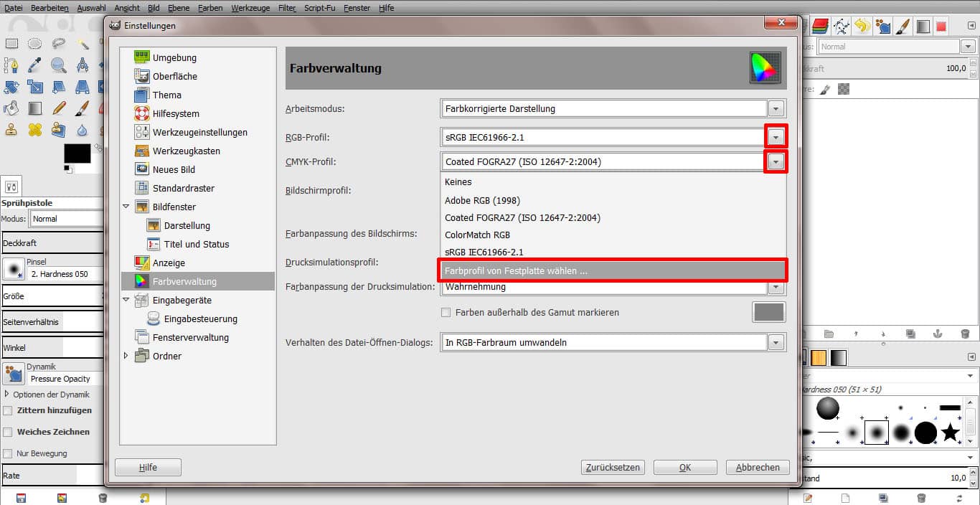Expand the Arbeitsmodus dropdown
The width and height of the screenshot is (980, 505).
click(x=776, y=109)
